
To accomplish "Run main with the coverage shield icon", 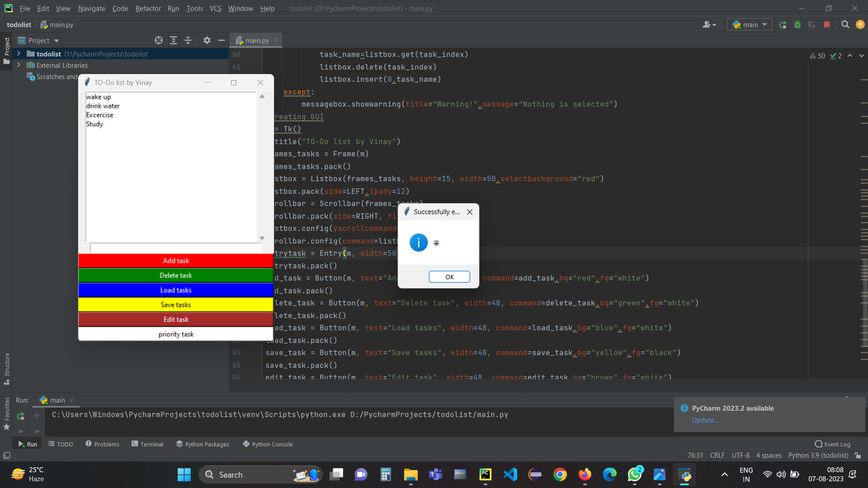I will [812, 25].
